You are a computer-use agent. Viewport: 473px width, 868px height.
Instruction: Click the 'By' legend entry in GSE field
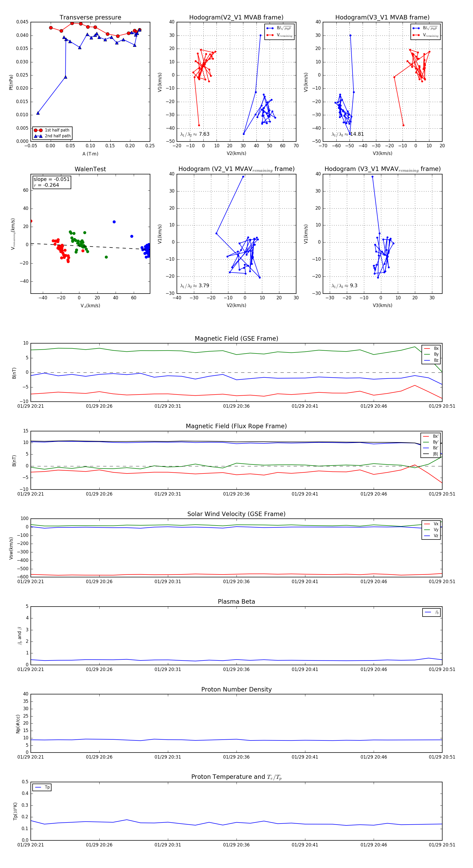point(431,354)
